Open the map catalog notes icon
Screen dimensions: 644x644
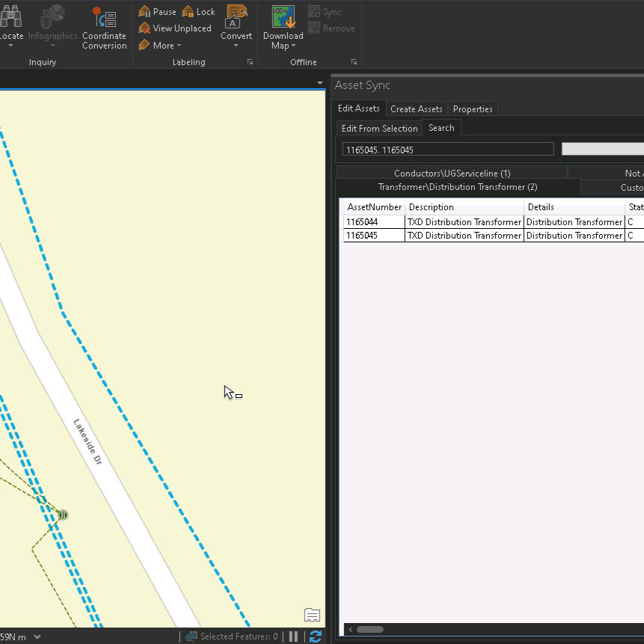(x=312, y=615)
